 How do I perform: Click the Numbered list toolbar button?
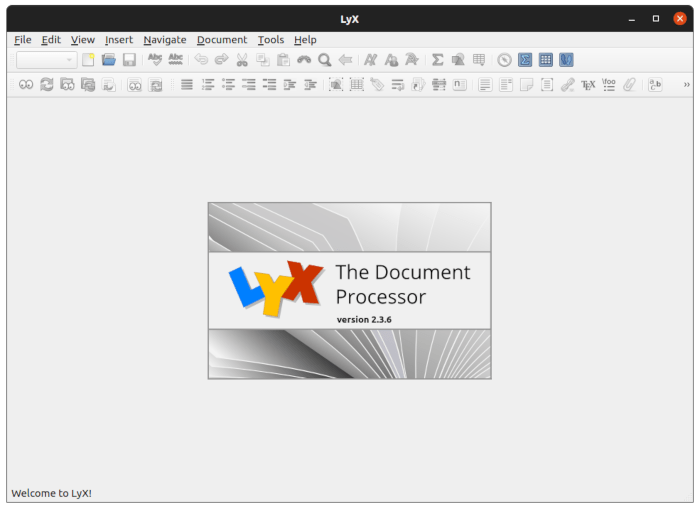pyautogui.click(x=207, y=85)
